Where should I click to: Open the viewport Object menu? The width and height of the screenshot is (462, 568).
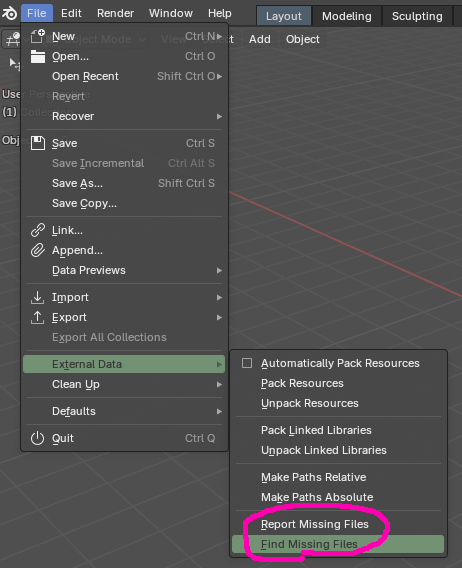[x=303, y=39]
